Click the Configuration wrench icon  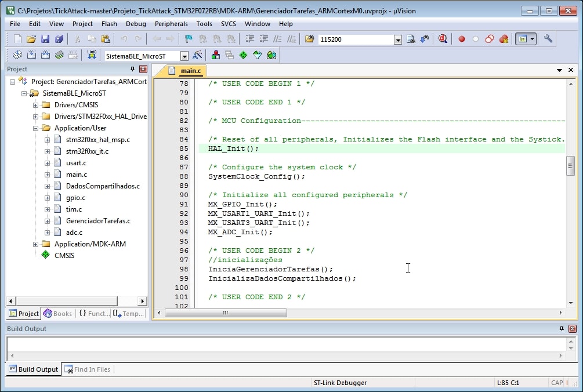point(548,39)
